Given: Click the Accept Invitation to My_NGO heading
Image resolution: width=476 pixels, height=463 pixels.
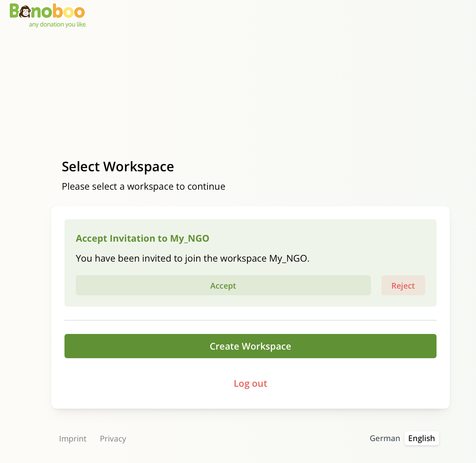Looking at the screenshot, I should [142, 238].
